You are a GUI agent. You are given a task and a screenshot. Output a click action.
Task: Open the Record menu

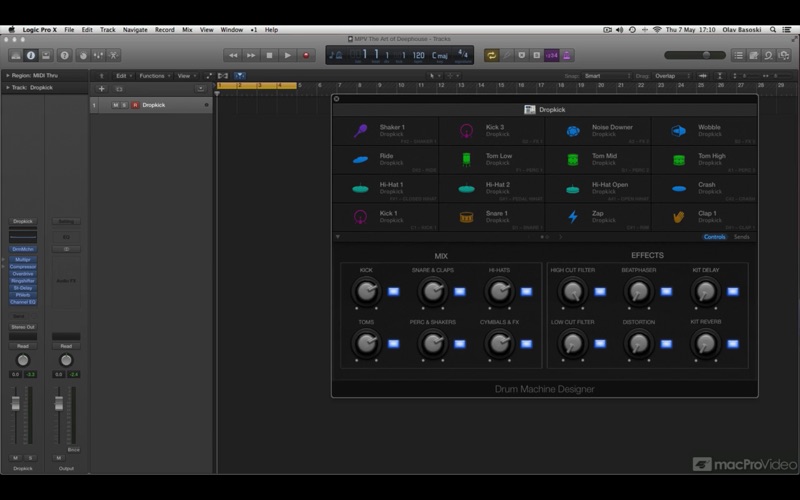(x=165, y=30)
